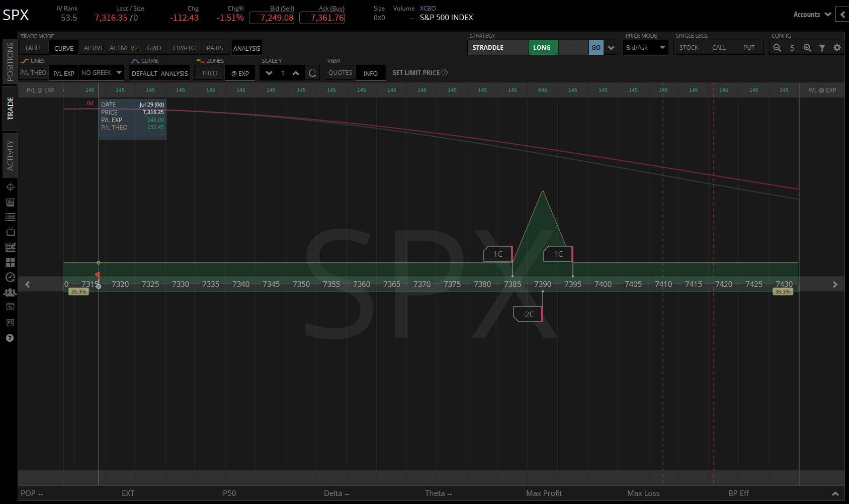Add a STOCK single leg
Viewport: 849px width, 504px height.
point(689,47)
